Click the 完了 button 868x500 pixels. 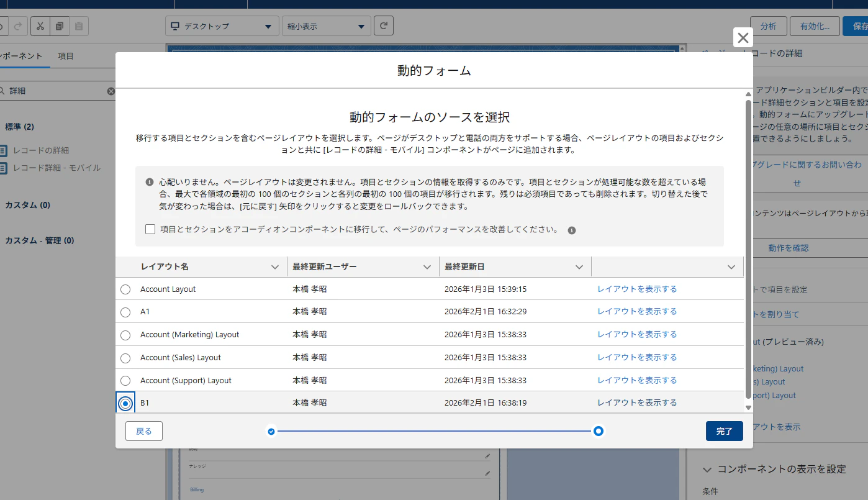coord(725,431)
